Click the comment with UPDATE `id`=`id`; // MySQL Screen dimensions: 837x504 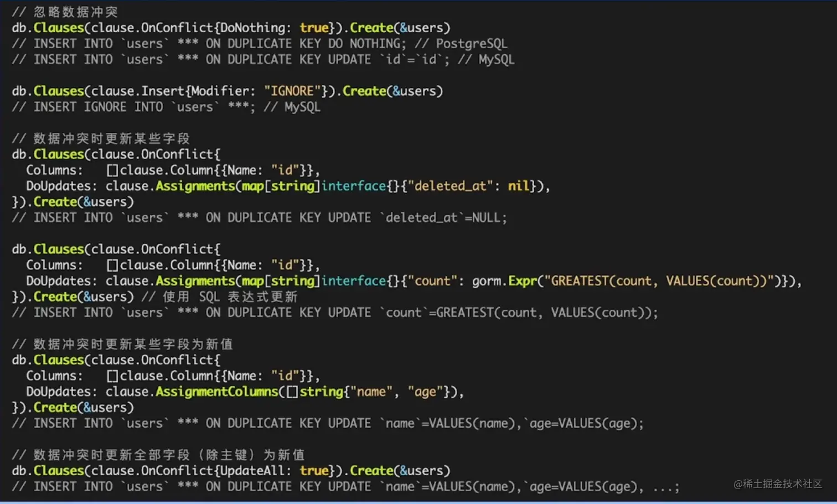263,59
